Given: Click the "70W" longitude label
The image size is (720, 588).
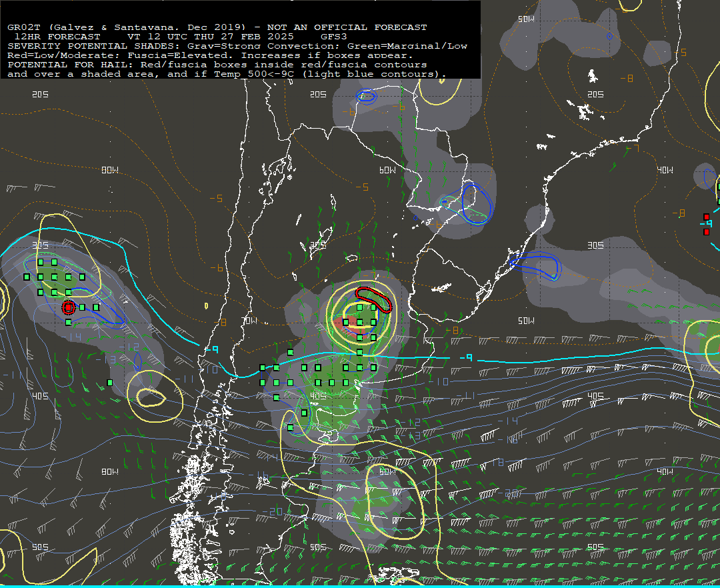Looking at the screenshot, I should pos(249,321).
